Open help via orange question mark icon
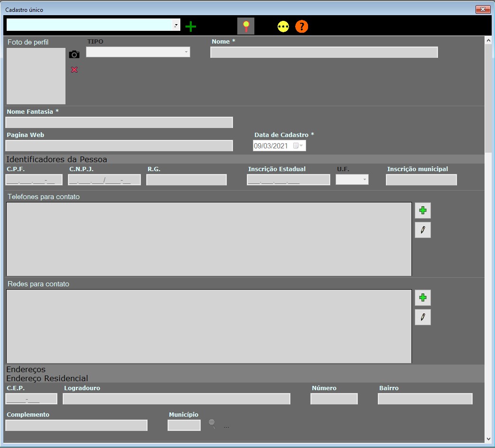Image resolution: width=495 pixels, height=448 pixels. pos(301,27)
